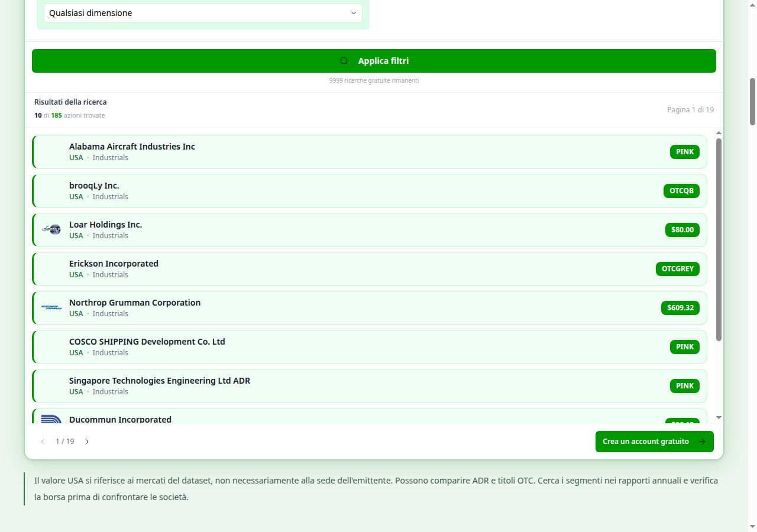Screen dimensions: 757x532
Task: Go to next results page arrow
Action: (x=87, y=442)
